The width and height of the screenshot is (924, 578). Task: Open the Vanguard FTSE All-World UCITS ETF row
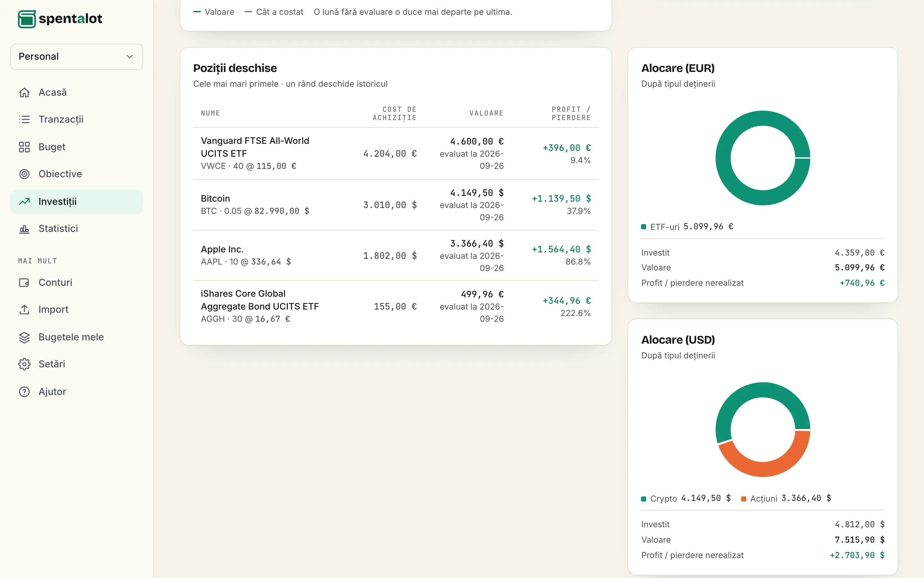point(396,153)
